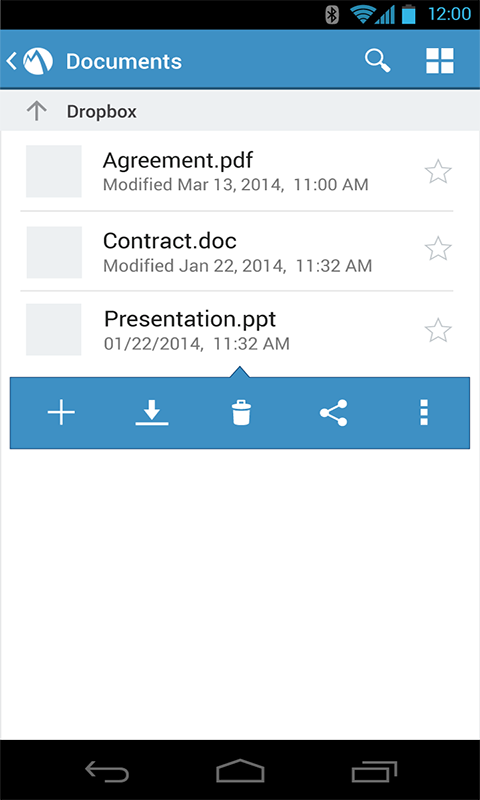Open recent apps from navigation bar
480x800 pixels.
coord(374,771)
